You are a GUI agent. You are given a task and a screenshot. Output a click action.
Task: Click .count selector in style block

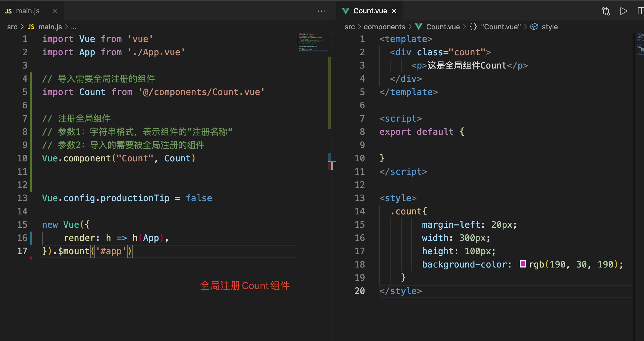[x=406, y=211]
